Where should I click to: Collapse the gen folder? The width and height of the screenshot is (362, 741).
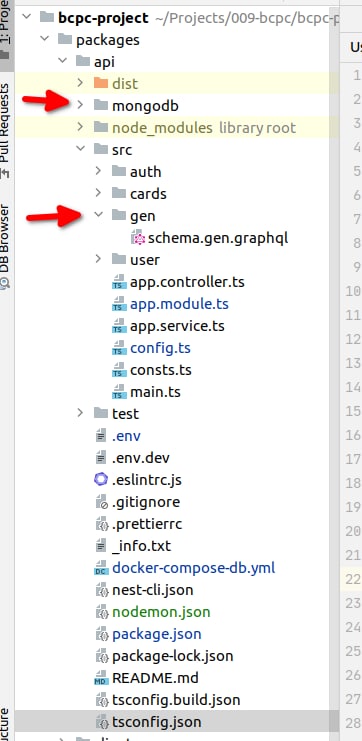coord(98,215)
